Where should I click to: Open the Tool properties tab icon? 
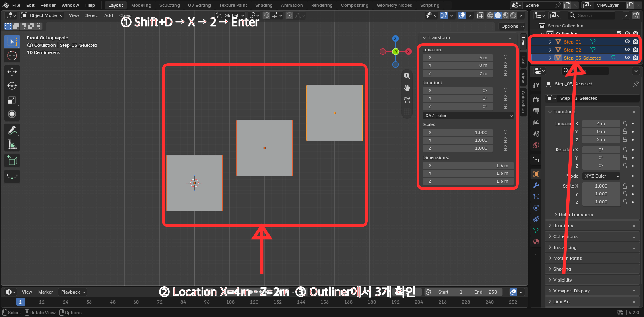coord(536,85)
